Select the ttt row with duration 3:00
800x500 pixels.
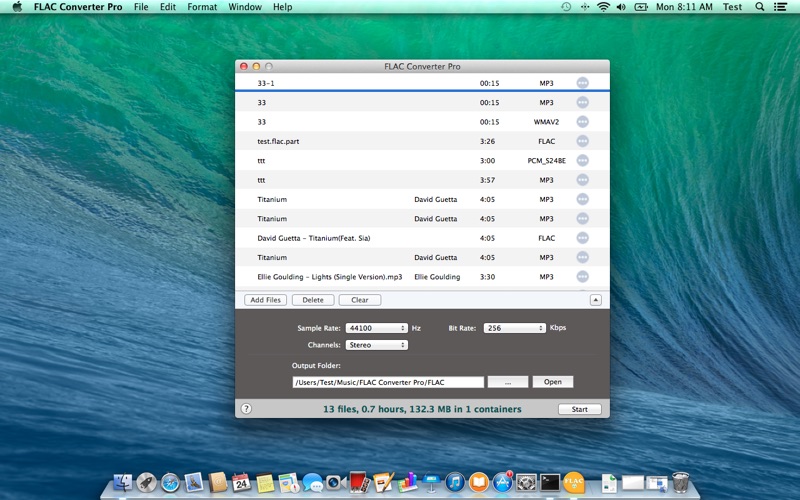point(422,160)
